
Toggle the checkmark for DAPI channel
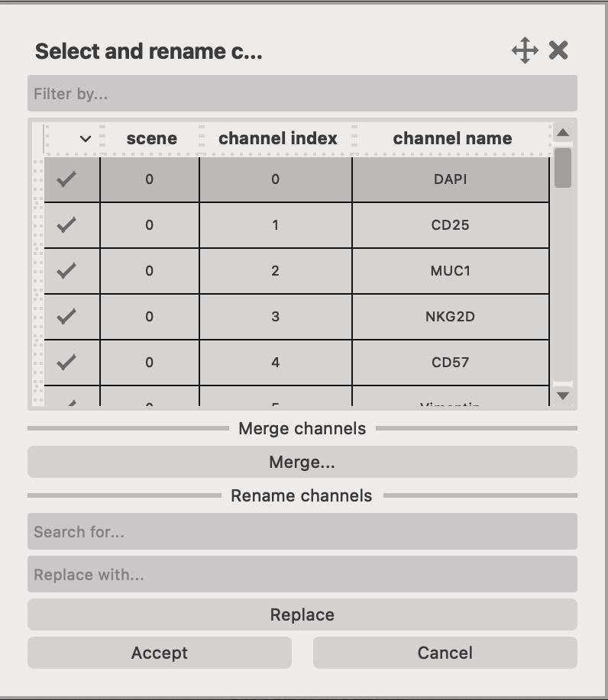[x=67, y=179]
